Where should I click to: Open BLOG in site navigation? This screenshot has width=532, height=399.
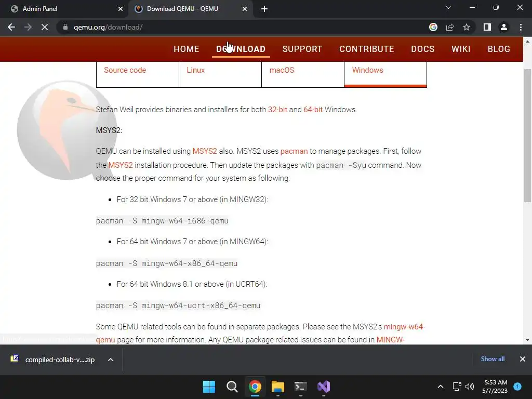pyautogui.click(x=499, y=49)
